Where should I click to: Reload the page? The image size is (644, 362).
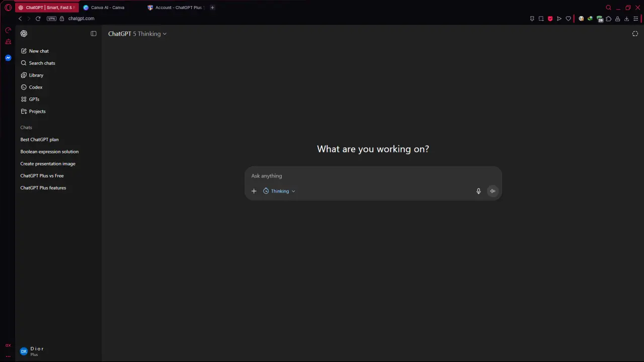click(x=38, y=19)
